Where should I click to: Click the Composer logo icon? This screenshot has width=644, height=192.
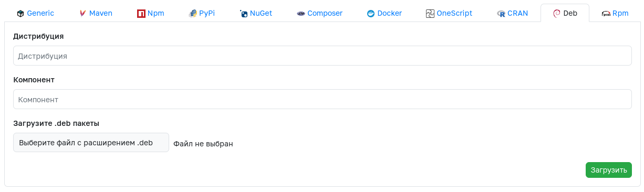click(301, 14)
